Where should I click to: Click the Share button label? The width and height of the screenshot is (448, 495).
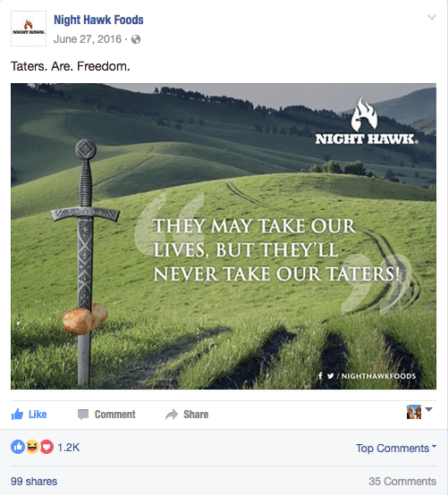pyautogui.click(x=196, y=415)
